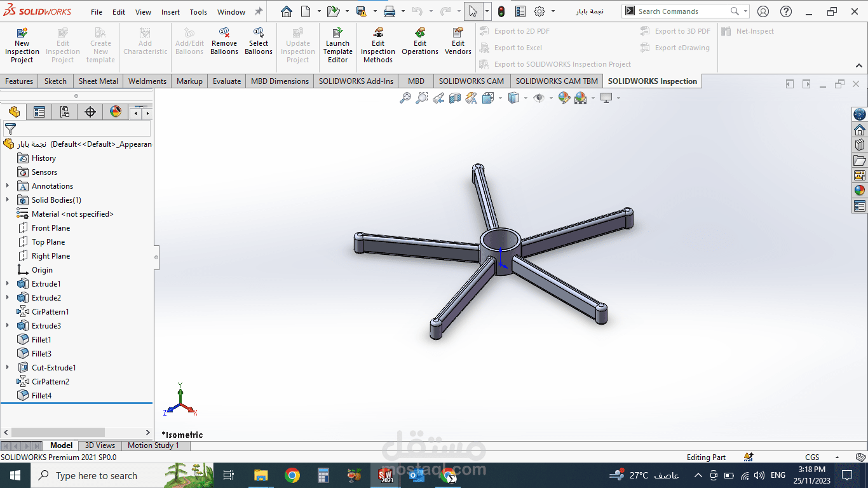The width and height of the screenshot is (868, 488).
Task: Click the Edit Appearance icon in viewport toolbar
Action: point(564,98)
